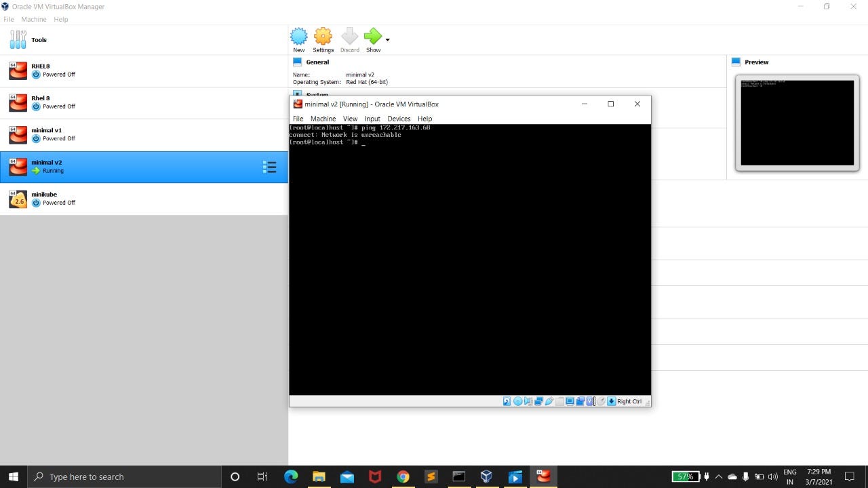Open File menu in minimal v2 window
This screenshot has height=488, width=868.
click(x=298, y=119)
